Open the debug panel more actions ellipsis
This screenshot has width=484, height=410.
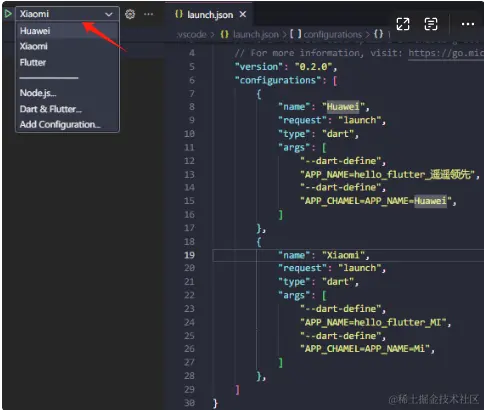click(148, 14)
